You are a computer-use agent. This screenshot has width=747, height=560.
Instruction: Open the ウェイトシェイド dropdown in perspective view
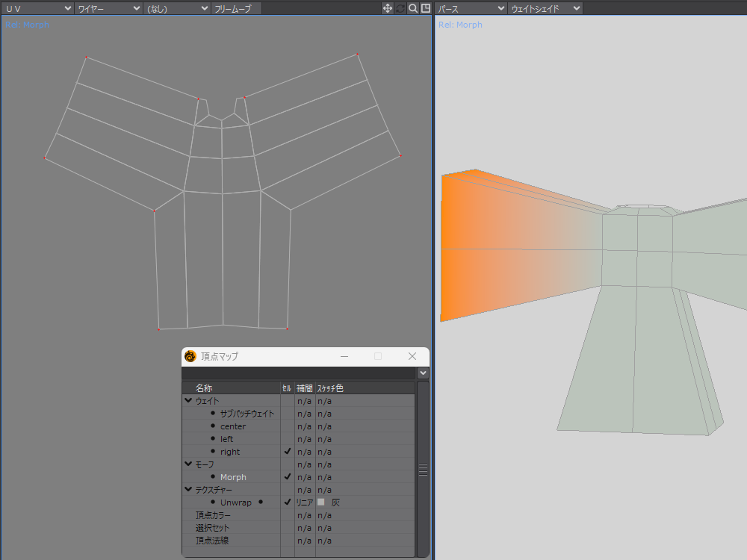point(545,8)
